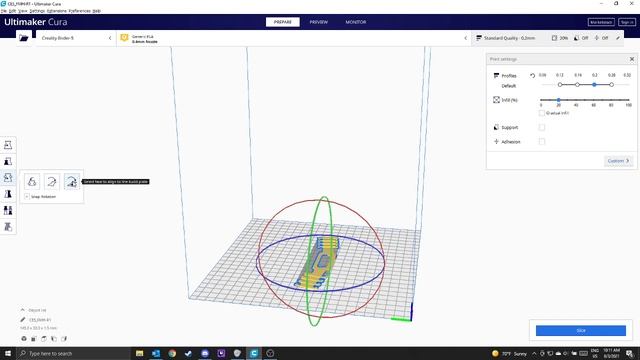Click the Lay Flat rotation icon
The height and width of the screenshot is (360, 640).
[51, 182]
